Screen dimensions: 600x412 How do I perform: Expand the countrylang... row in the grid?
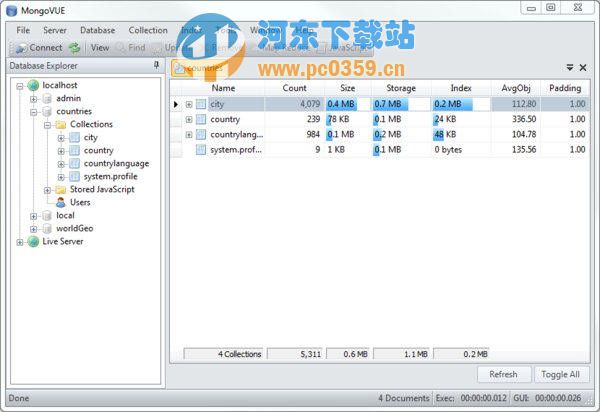189,135
